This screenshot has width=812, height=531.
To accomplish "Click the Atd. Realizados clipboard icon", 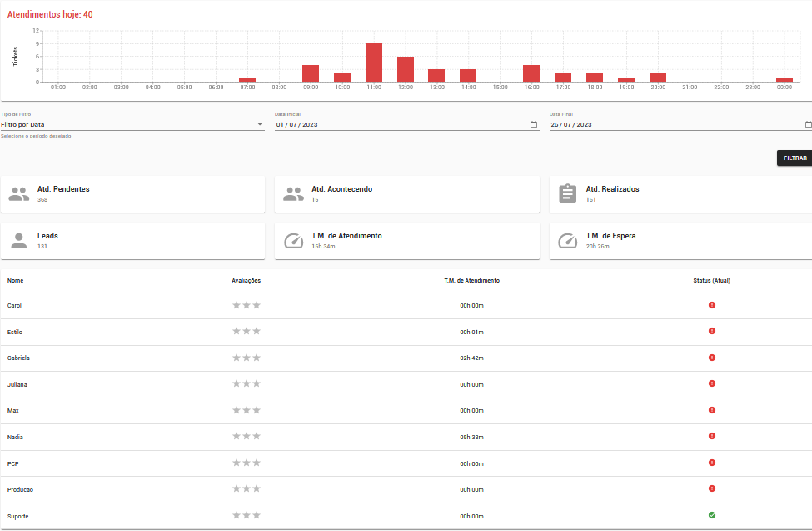I will [568, 193].
